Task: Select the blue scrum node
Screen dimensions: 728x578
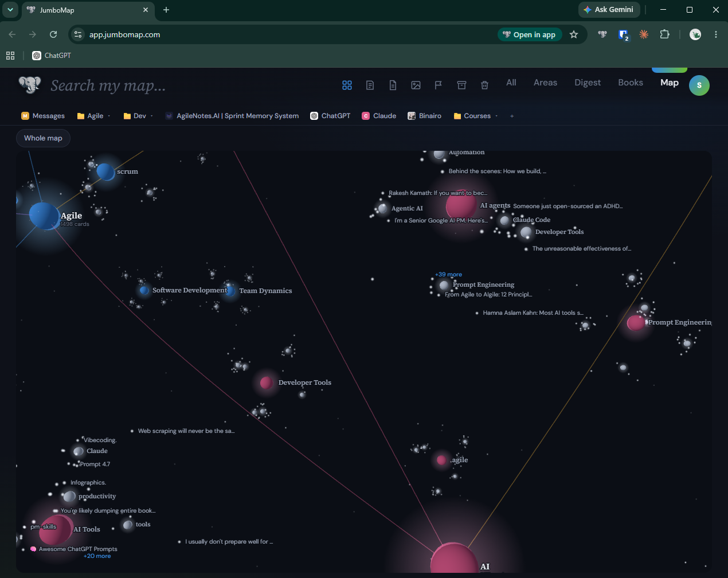Action: click(105, 171)
